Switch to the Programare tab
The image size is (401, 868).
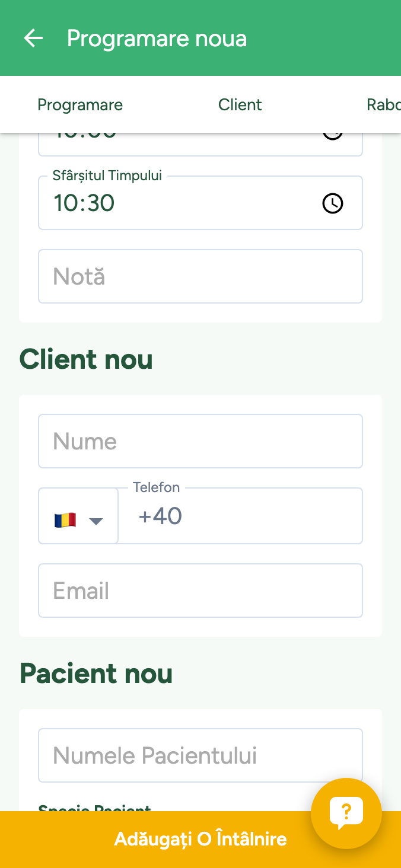point(80,105)
